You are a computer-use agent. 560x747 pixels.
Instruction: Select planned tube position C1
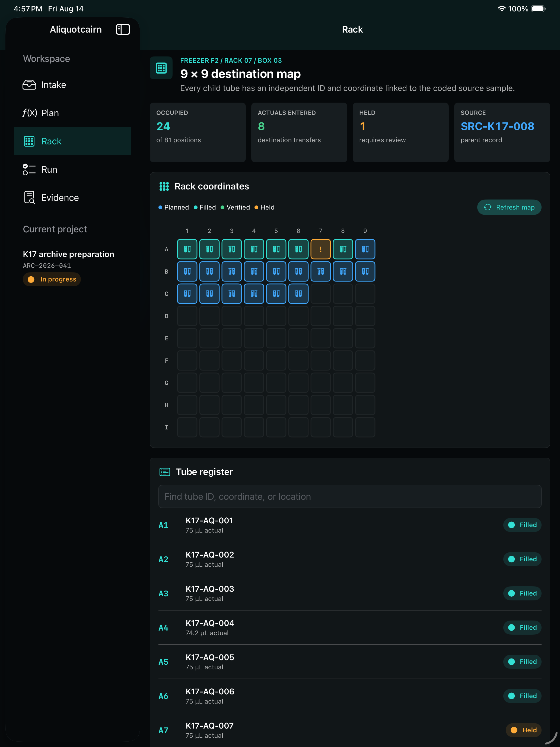tap(187, 294)
